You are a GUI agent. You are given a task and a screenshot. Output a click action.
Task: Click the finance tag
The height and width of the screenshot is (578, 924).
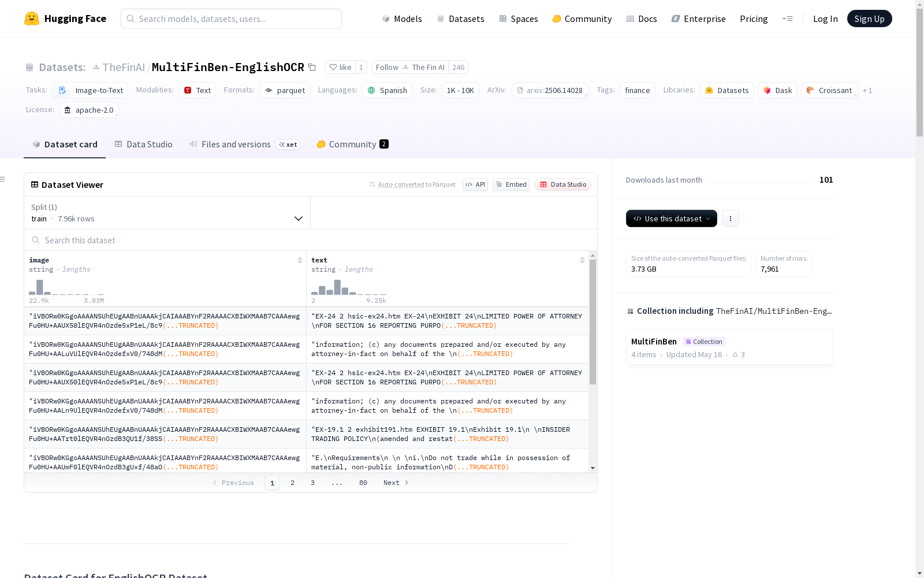(x=638, y=90)
